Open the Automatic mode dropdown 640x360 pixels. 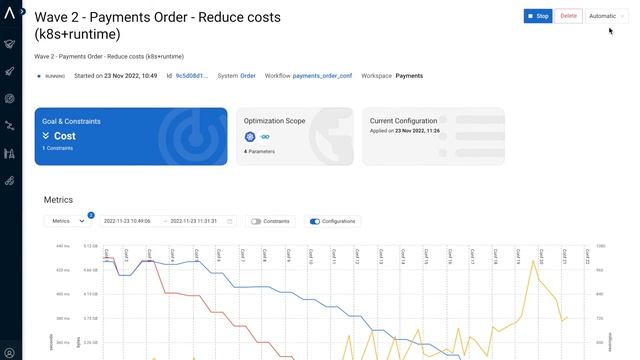tap(607, 16)
